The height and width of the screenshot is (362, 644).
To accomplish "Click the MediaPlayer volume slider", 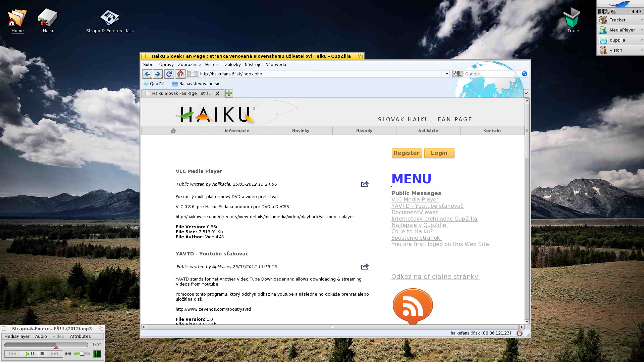I will (x=82, y=354).
